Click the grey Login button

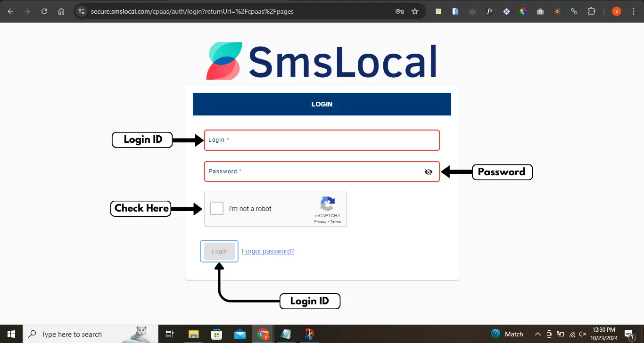pyautogui.click(x=219, y=252)
